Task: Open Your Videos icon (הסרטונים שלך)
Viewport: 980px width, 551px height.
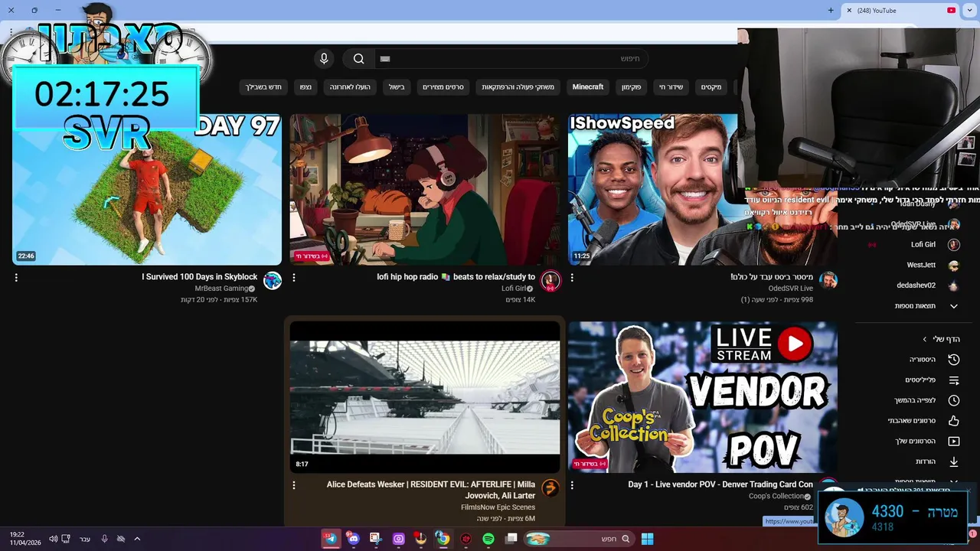Action: [x=954, y=442]
